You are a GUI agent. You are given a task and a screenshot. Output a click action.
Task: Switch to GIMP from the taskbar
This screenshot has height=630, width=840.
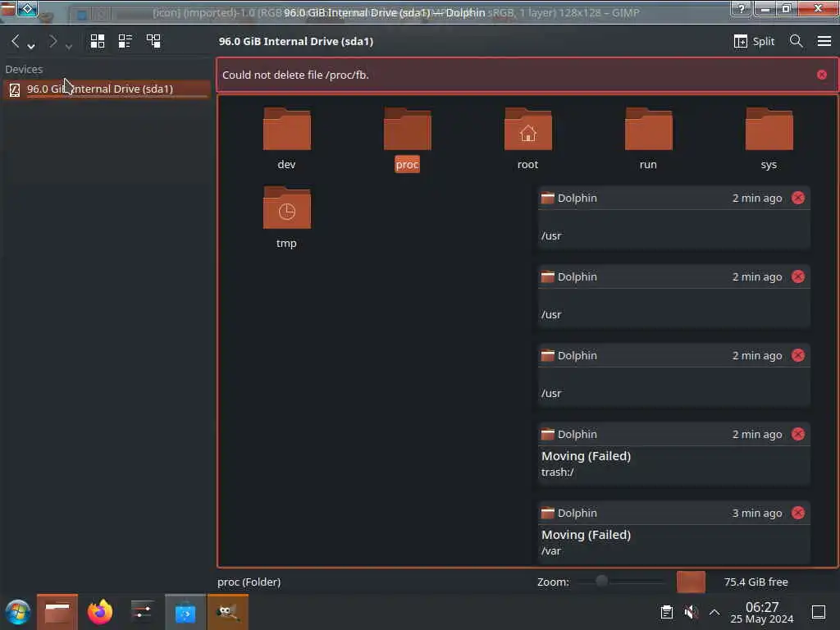(x=228, y=612)
